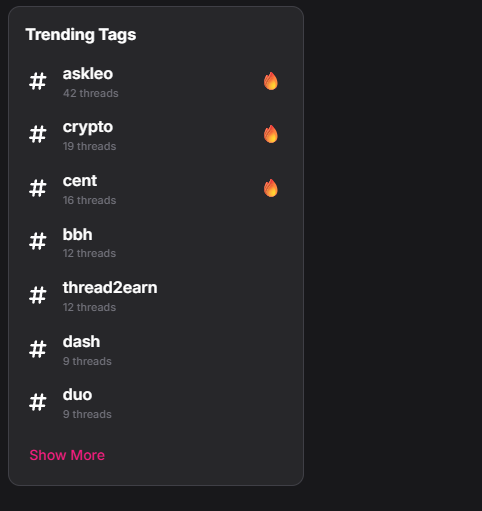Select the thread2earn tag

pyautogui.click(x=110, y=288)
